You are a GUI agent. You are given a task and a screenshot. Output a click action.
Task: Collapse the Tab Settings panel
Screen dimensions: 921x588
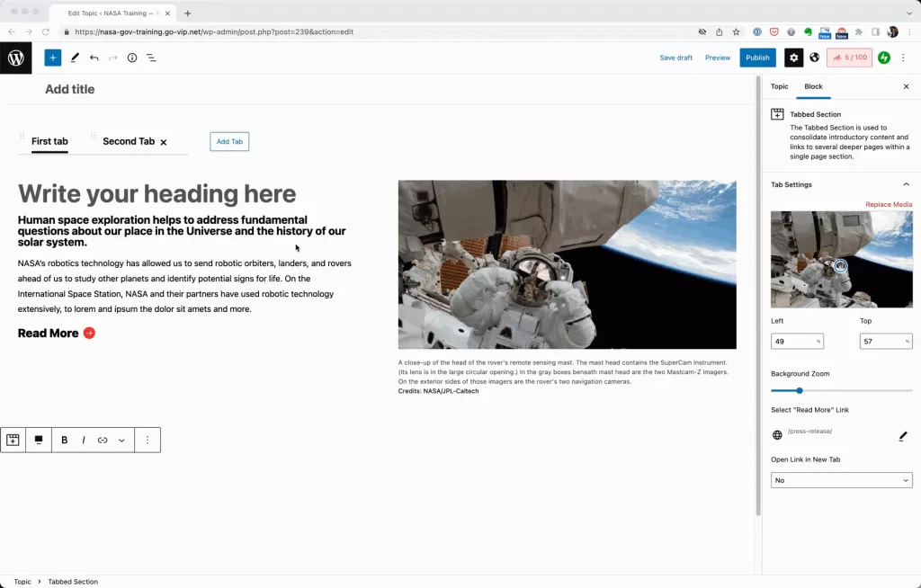(906, 184)
